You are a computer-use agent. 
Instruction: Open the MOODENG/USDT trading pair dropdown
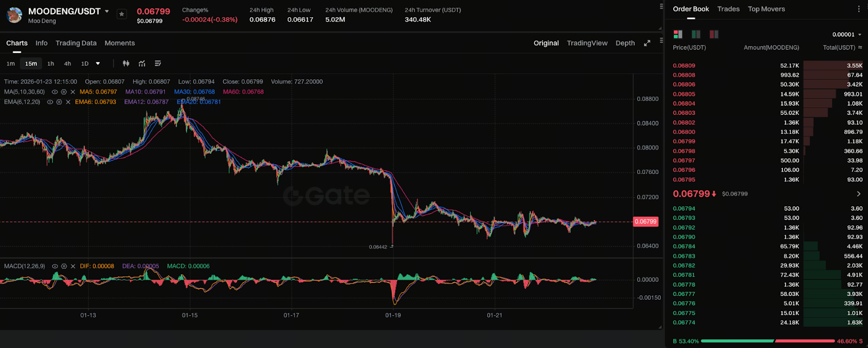[x=107, y=11]
